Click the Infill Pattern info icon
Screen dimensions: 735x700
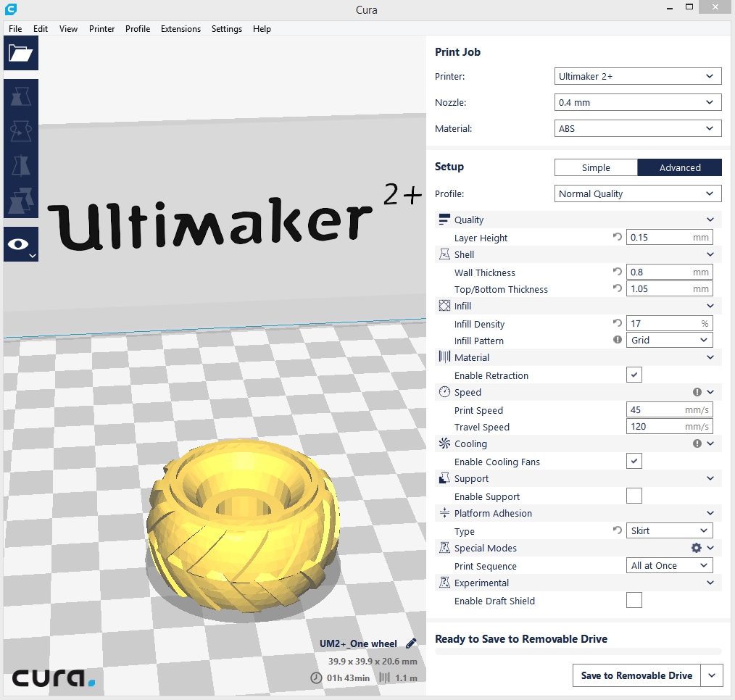[618, 340]
